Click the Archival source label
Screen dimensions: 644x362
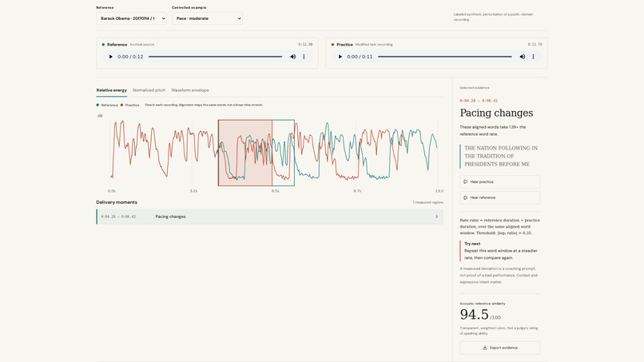[142, 45]
